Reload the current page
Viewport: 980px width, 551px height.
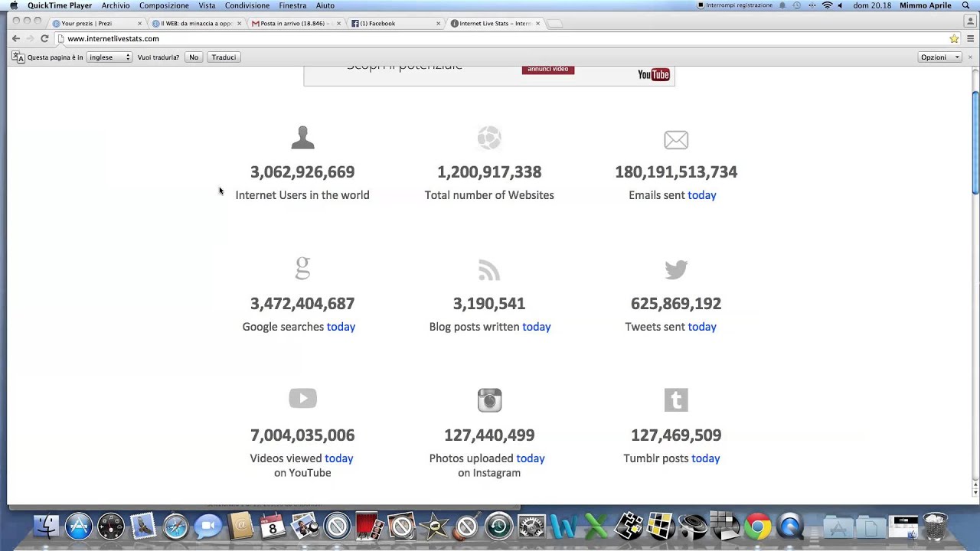coord(44,38)
